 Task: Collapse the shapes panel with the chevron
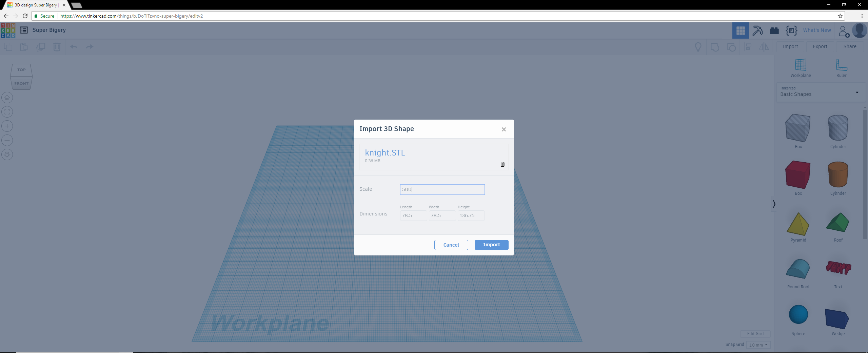(x=774, y=204)
